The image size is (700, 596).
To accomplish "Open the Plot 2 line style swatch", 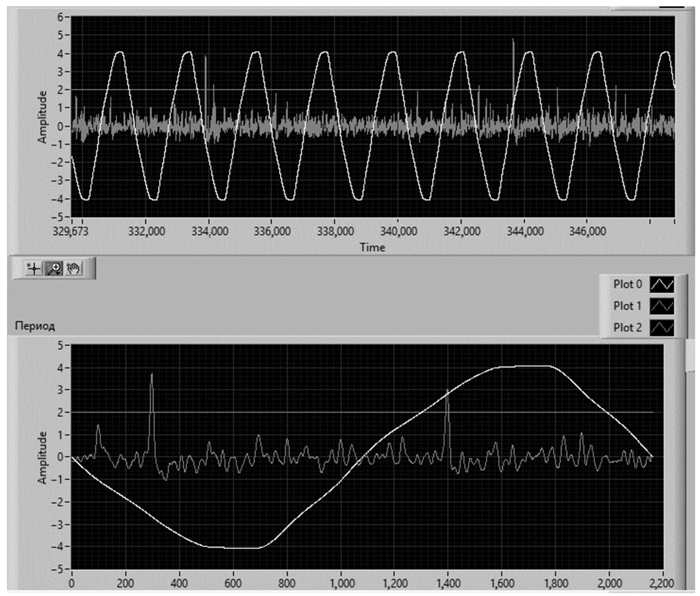I will pyautogui.click(x=662, y=328).
